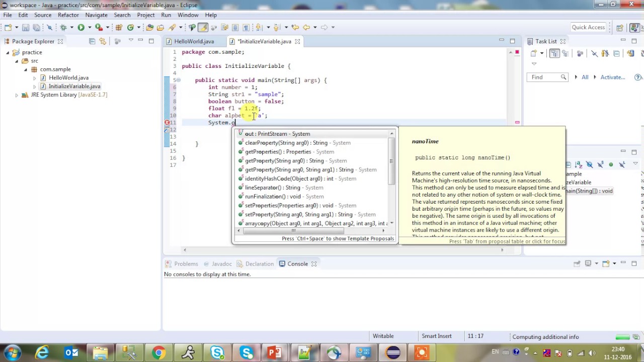Screen dimensions: 644x362
Task: Expand JRE System Library node
Action: tap(17, 95)
